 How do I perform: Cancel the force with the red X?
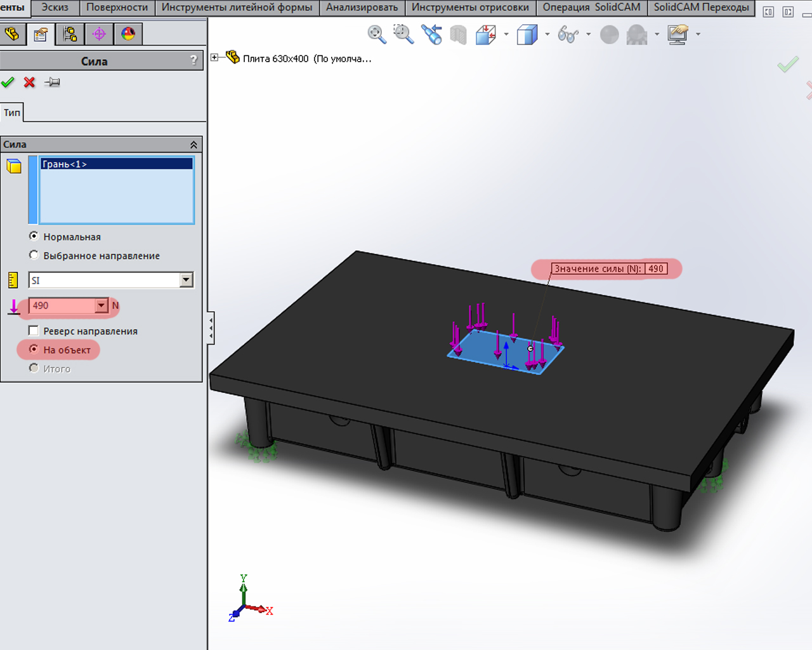[x=29, y=83]
